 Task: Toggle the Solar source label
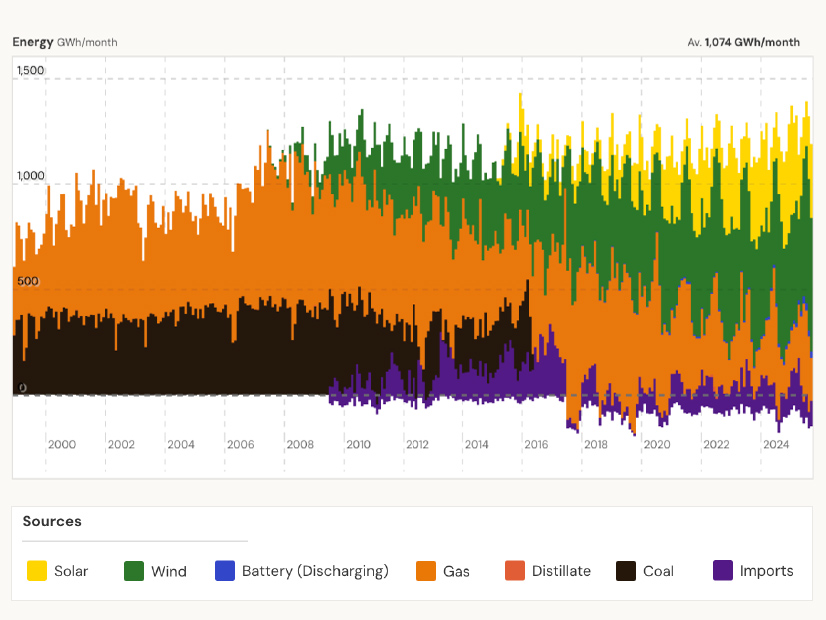[71, 571]
